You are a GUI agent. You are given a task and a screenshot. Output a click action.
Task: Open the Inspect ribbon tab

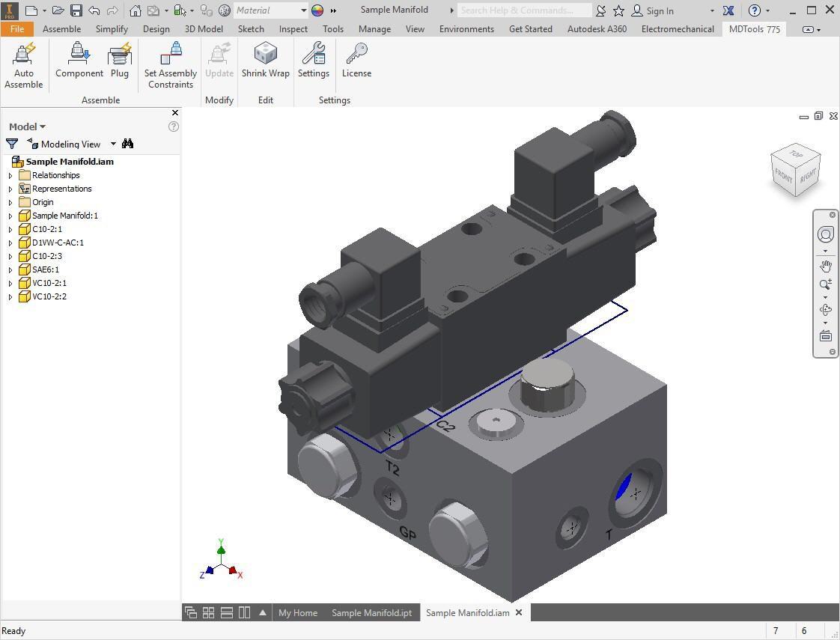(293, 29)
